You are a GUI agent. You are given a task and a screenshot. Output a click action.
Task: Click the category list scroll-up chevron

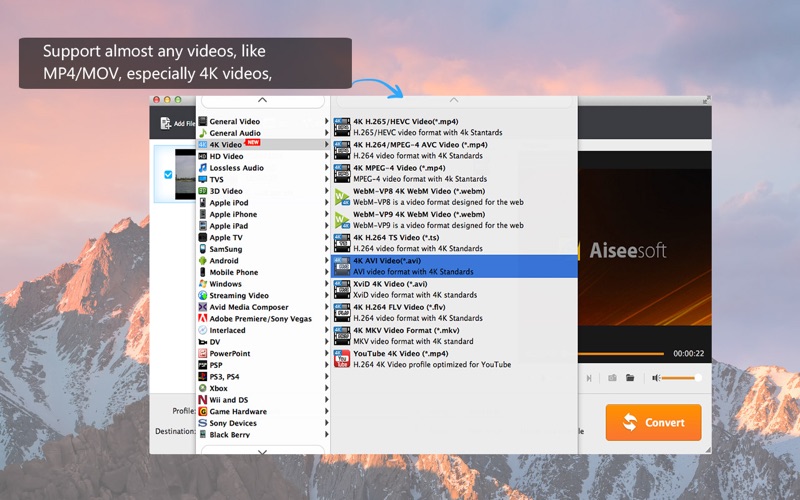[262, 101]
